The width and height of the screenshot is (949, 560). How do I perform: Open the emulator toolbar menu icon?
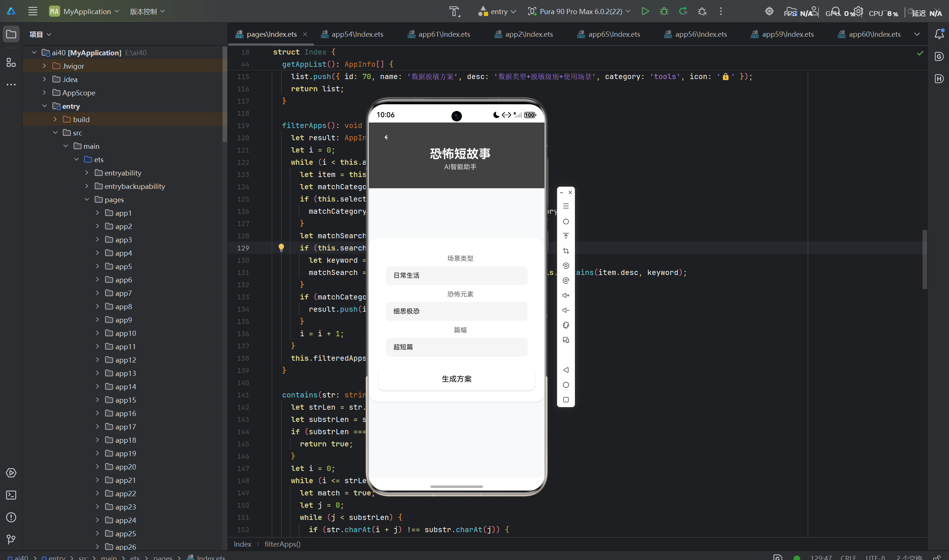(566, 206)
